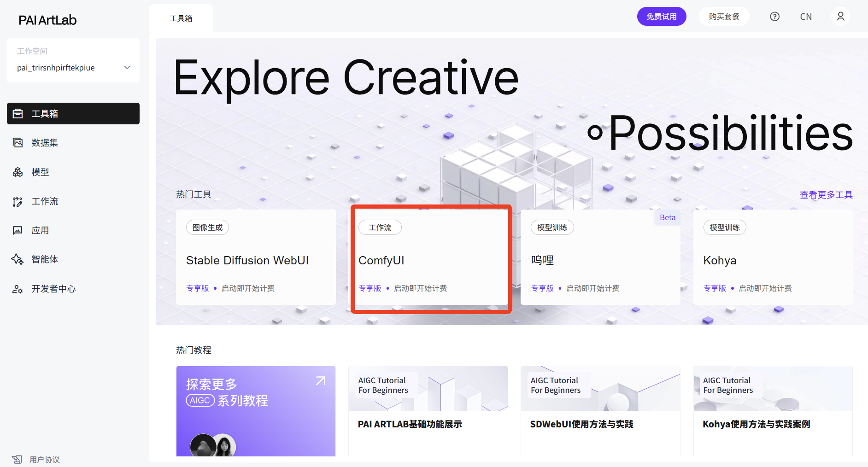Navigate to 智能体 in the sidebar
Screen dimensions: 868x467
tap(45, 259)
